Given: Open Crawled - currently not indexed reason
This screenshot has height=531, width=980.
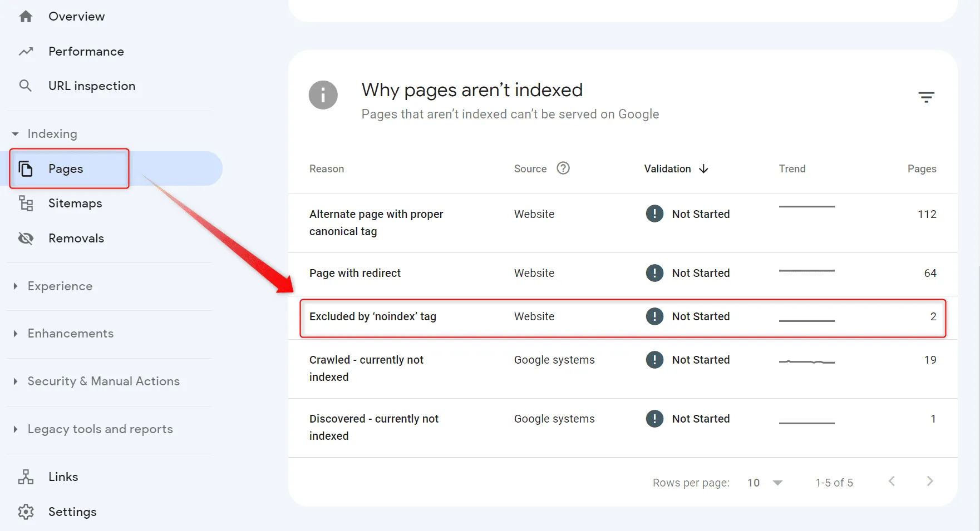Looking at the screenshot, I should (366, 368).
